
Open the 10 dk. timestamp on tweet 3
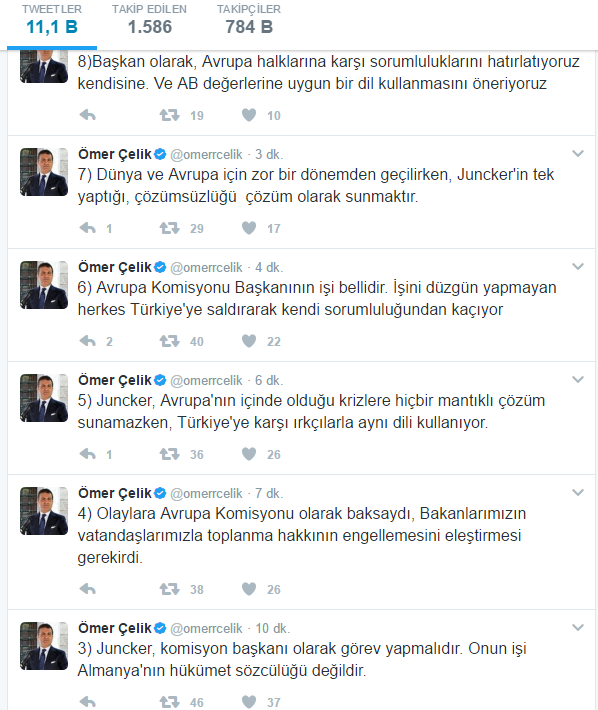pyautogui.click(x=273, y=628)
